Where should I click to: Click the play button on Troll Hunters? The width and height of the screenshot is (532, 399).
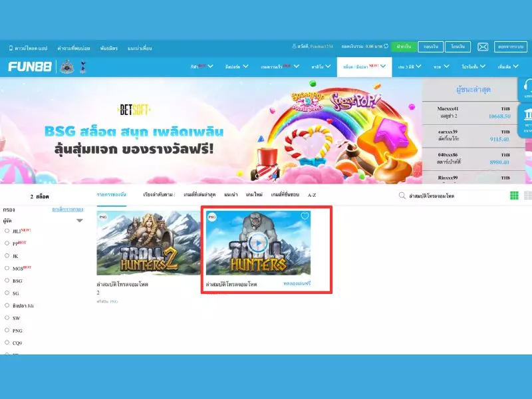pos(258,243)
